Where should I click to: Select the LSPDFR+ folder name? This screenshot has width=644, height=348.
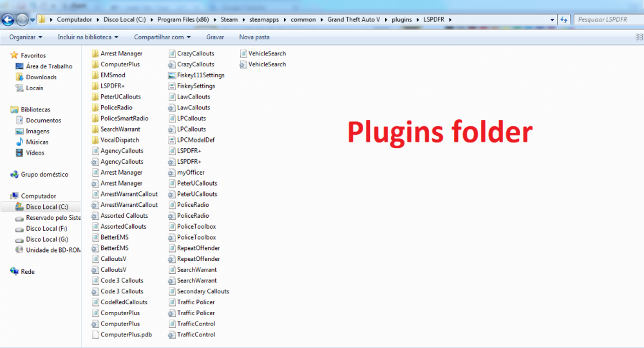[113, 86]
